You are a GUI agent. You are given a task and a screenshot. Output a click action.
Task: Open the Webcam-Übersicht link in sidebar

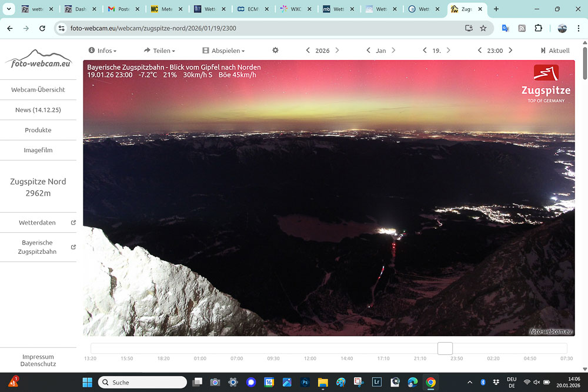click(x=38, y=90)
